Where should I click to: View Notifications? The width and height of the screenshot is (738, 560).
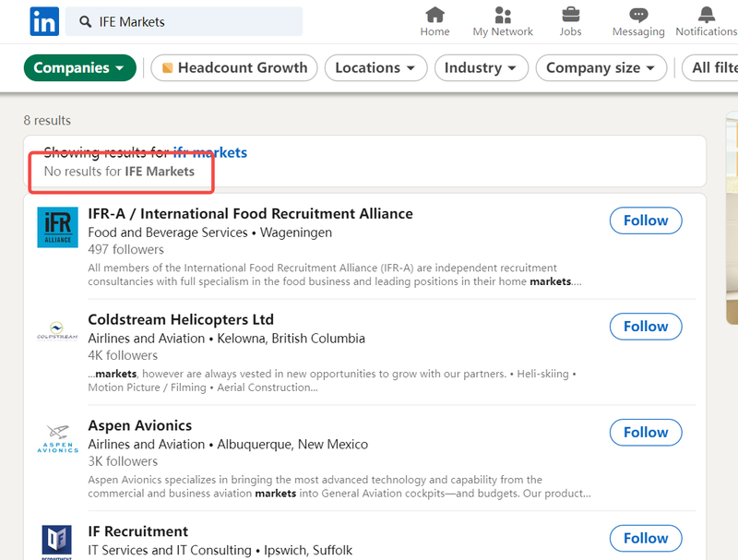[x=706, y=21]
